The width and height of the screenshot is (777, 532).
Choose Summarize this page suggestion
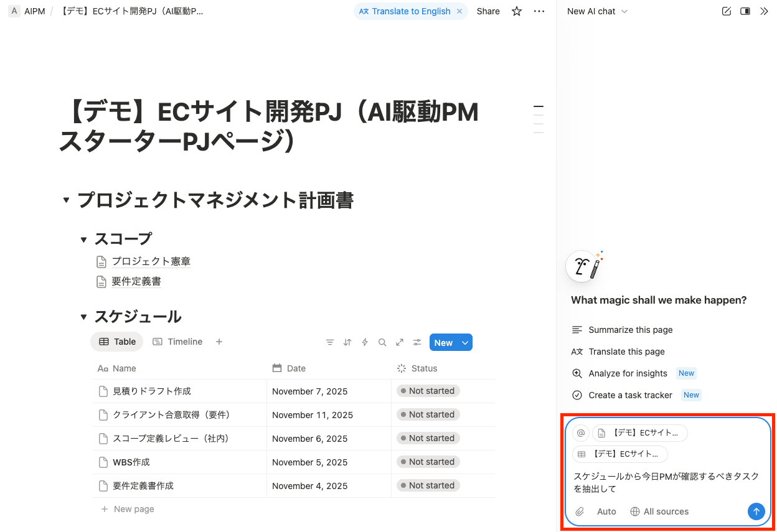622,330
